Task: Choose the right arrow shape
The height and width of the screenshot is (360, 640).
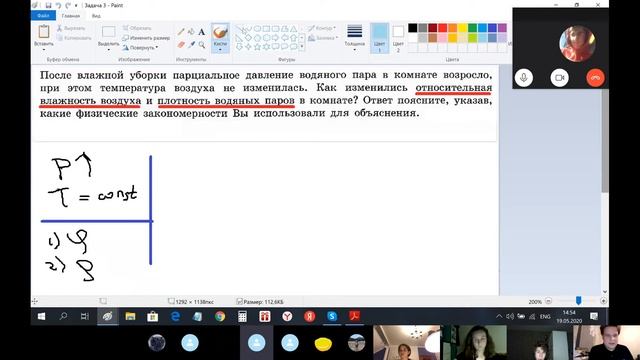Action: 276,38
